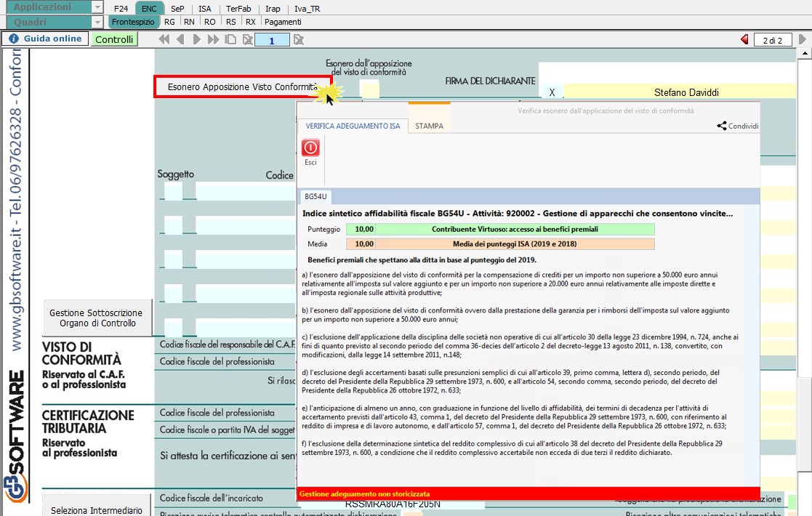The image size is (812, 516).
Task: Select the BG54U tab
Action: 315,197
